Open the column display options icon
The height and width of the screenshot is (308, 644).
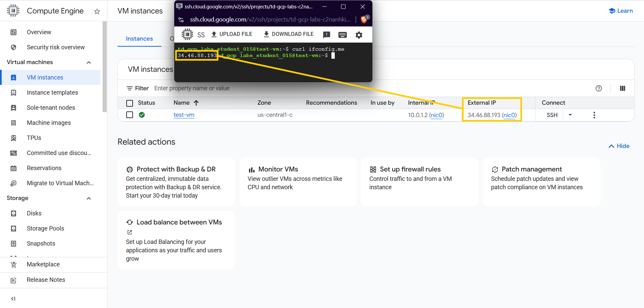(x=622, y=88)
